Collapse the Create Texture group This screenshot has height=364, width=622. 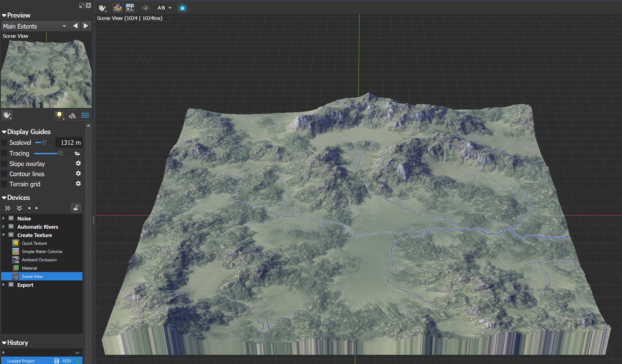pyautogui.click(x=4, y=235)
